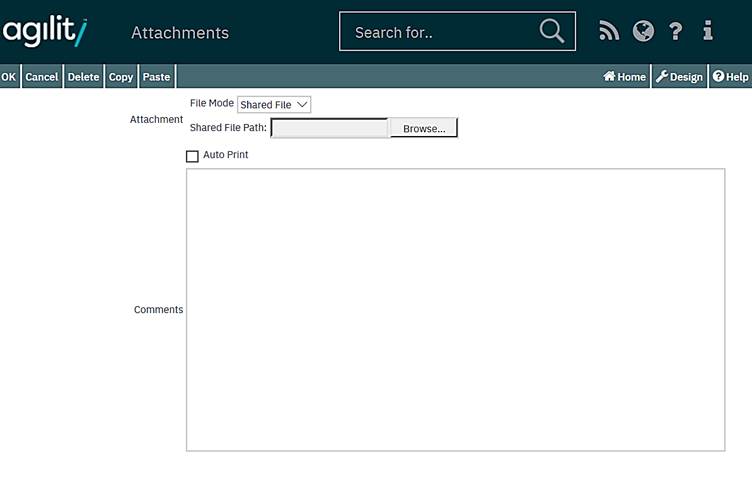
Task: Open Design with the wrench icon
Action: click(x=680, y=77)
